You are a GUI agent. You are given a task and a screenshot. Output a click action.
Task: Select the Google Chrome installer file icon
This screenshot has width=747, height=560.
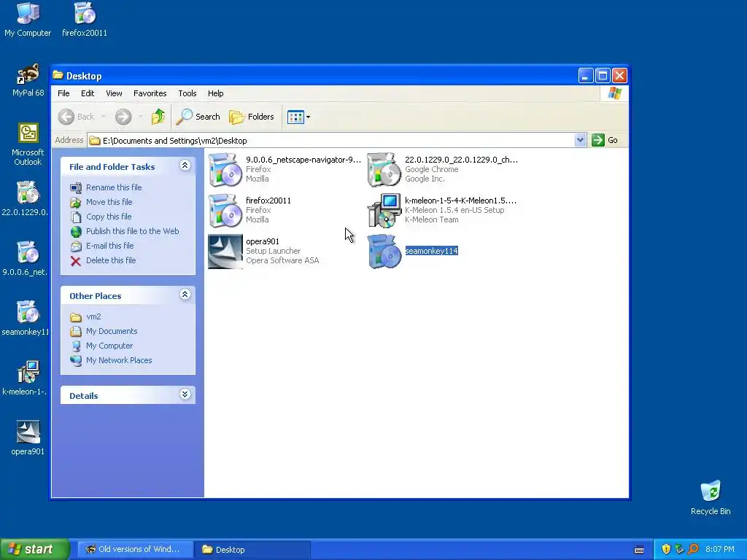(384, 169)
